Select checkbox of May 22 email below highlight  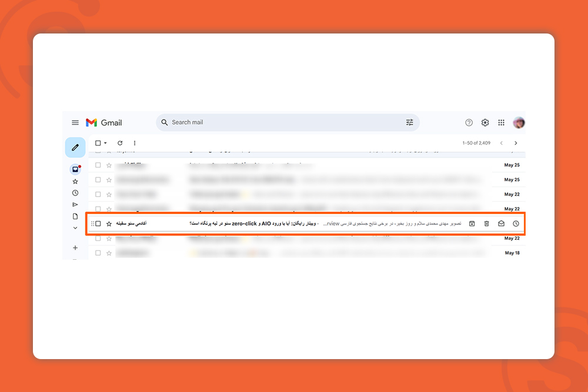pyautogui.click(x=98, y=239)
